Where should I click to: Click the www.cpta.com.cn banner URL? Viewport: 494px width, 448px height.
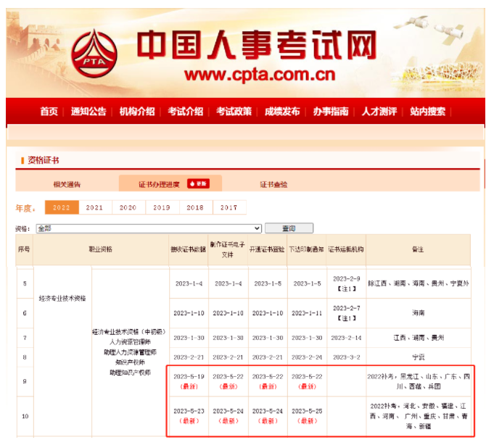[260, 75]
